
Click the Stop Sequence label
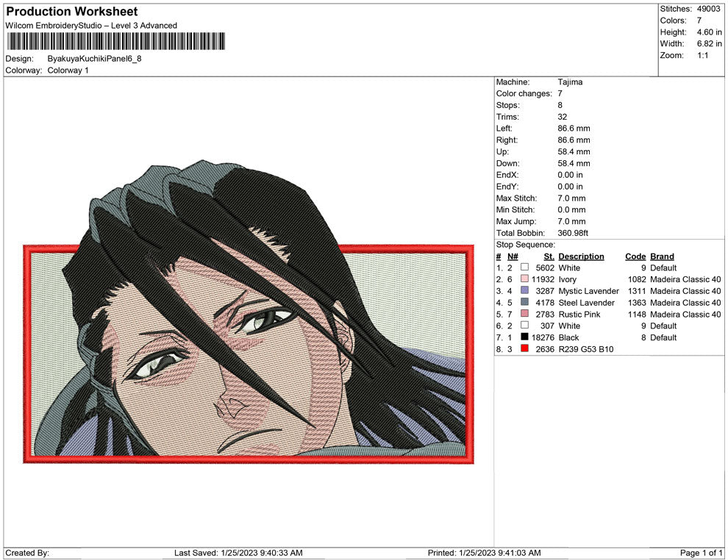[x=526, y=245]
